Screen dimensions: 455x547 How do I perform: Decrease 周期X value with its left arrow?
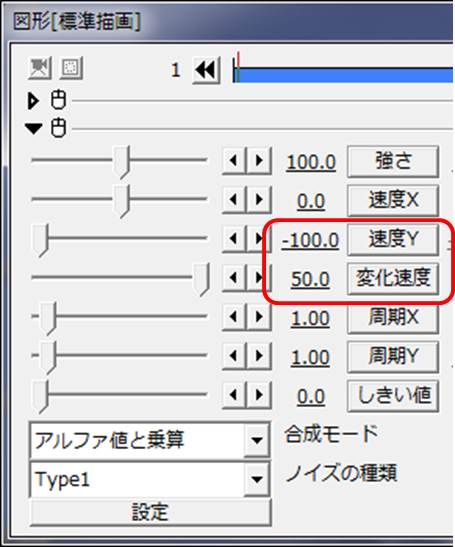[234, 317]
